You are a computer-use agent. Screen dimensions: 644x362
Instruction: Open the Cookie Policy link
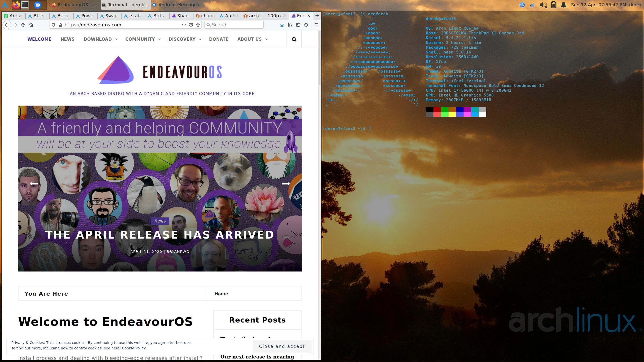pos(134,348)
